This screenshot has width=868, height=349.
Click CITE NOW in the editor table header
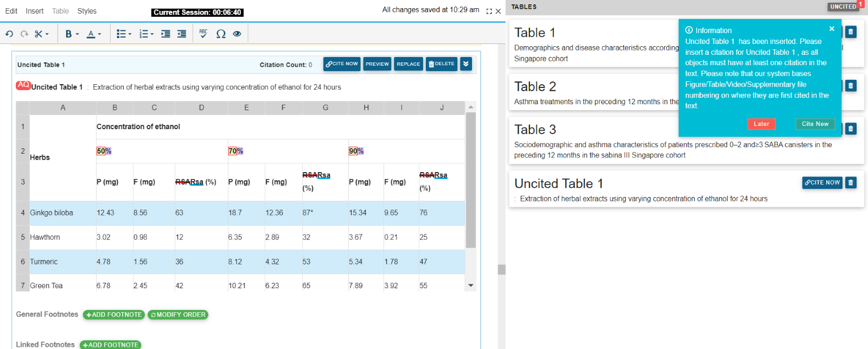(x=342, y=64)
